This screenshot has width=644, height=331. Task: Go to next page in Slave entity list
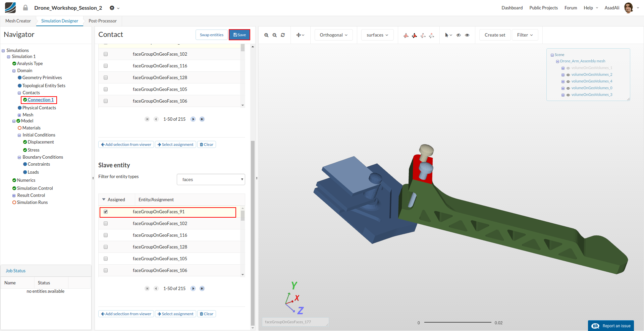[x=193, y=288]
